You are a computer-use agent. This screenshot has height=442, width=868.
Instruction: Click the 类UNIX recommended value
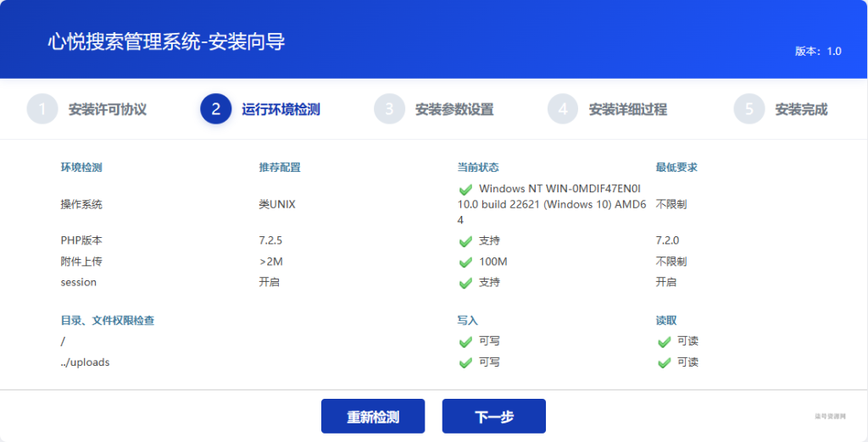pos(277,204)
